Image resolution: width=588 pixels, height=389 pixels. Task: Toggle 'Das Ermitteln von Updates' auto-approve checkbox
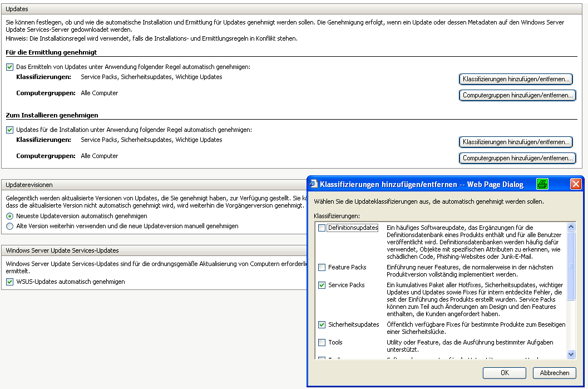10,67
